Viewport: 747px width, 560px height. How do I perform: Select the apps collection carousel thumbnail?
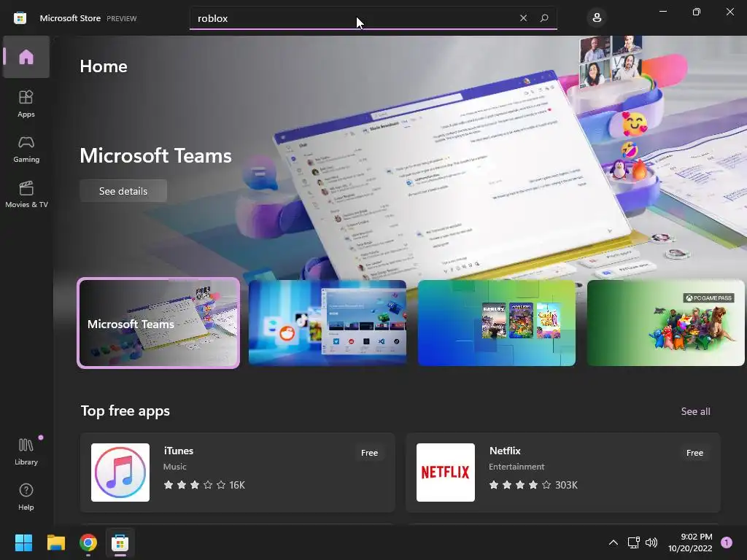[328, 323]
